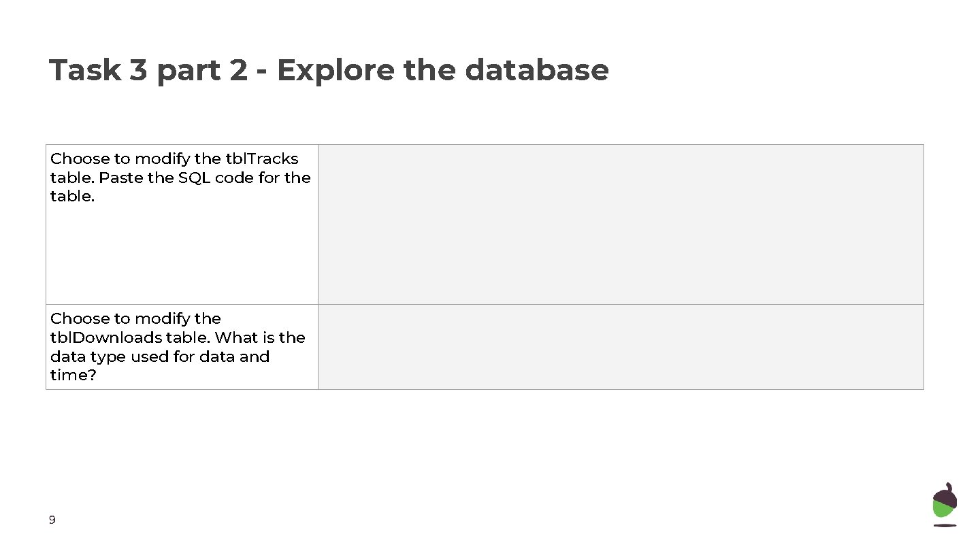Click the acorn logo's dark cap
This screenshot has height=551, width=980.
[x=945, y=495]
